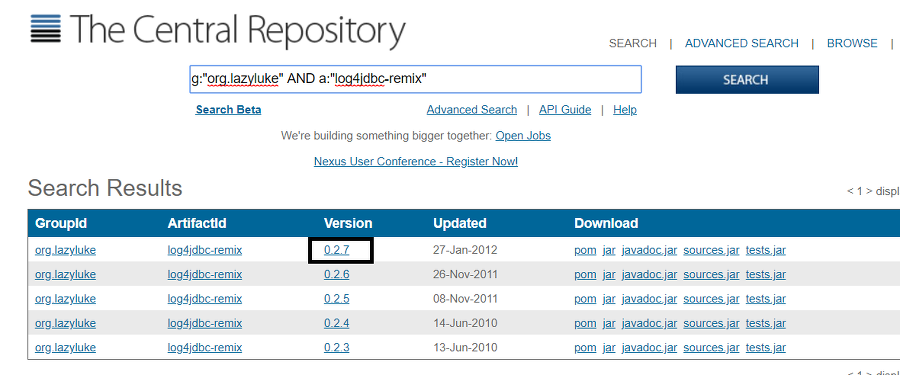Download pom for version 0.2.3
Screen dimensions: 900x375
585,347
